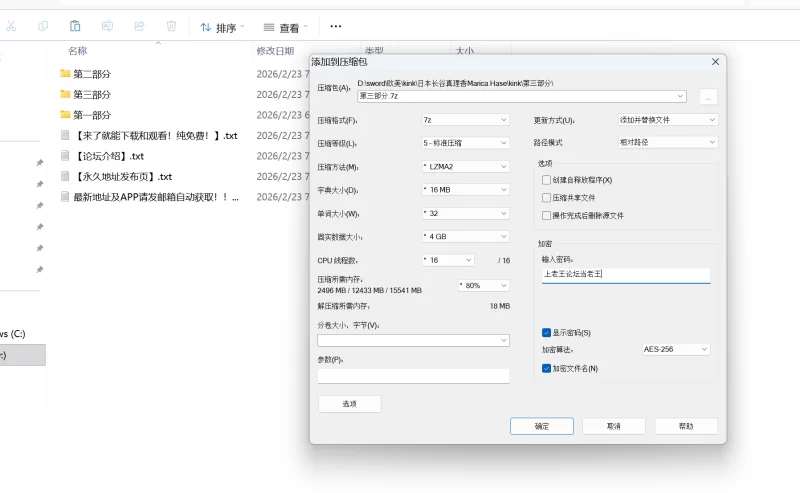Enable 创建自释放程序(X) checkbox
Screen dimensions: 800x493
546,180
